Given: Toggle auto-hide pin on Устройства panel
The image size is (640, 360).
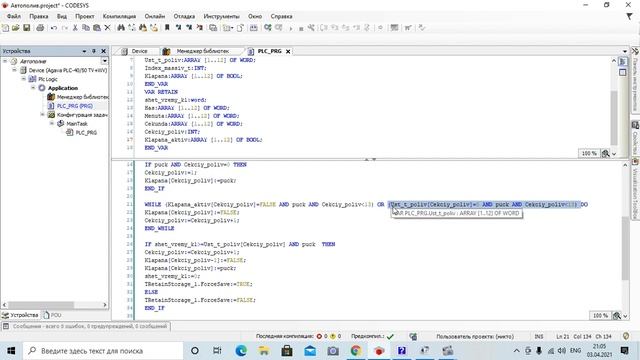Looking at the screenshot, I should pyautogui.click(x=94, y=51).
